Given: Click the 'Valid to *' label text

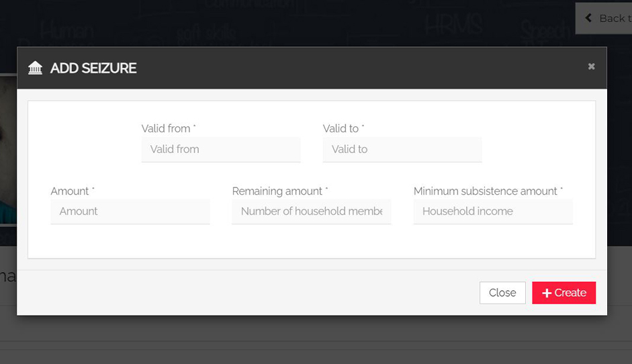Looking at the screenshot, I should (x=343, y=128).
